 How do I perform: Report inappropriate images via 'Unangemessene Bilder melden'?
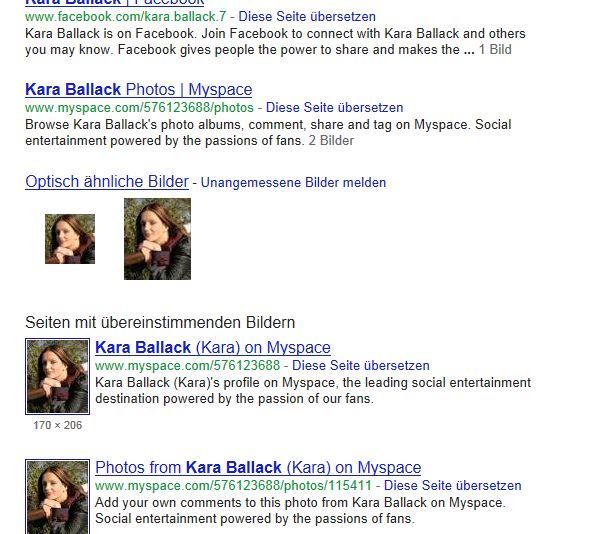[293, 182]
